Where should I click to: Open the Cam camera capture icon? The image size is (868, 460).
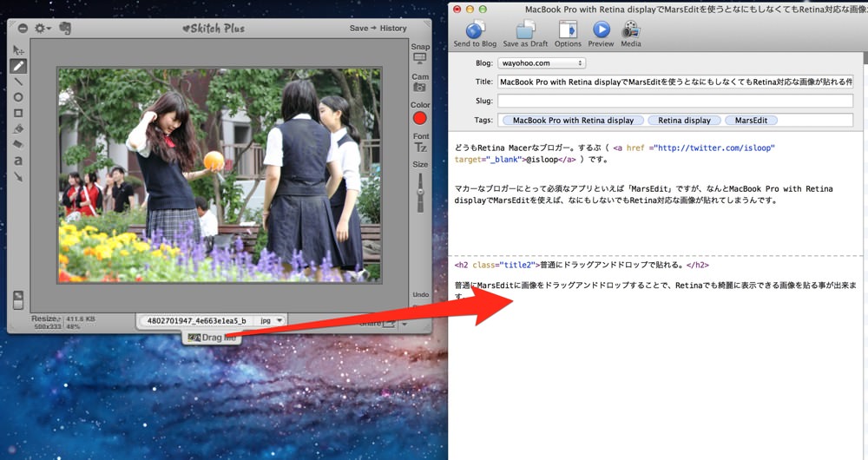pyautogui.click(x=420, y=87)
